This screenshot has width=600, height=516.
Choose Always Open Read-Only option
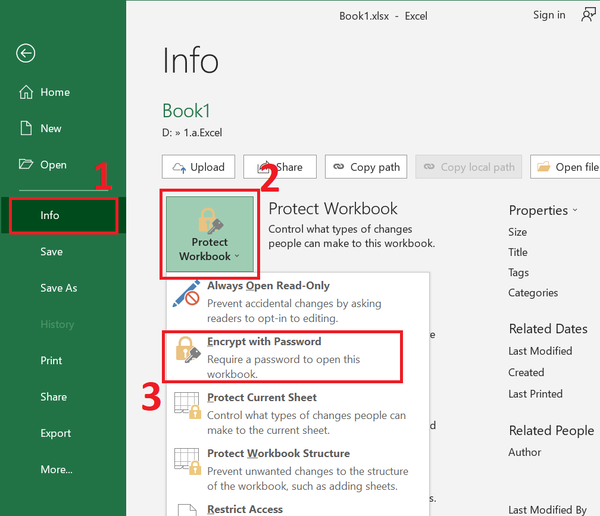coord(298,302)
